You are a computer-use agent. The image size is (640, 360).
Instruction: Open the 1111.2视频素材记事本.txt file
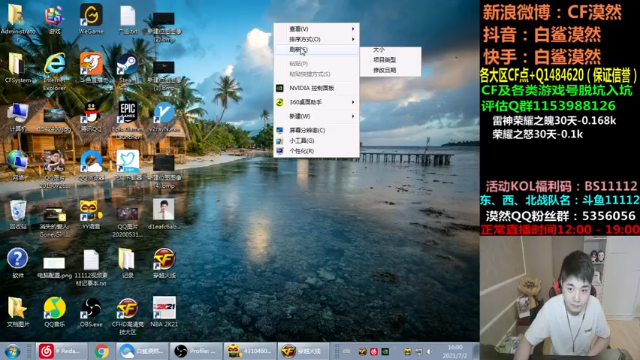point(91,267)
